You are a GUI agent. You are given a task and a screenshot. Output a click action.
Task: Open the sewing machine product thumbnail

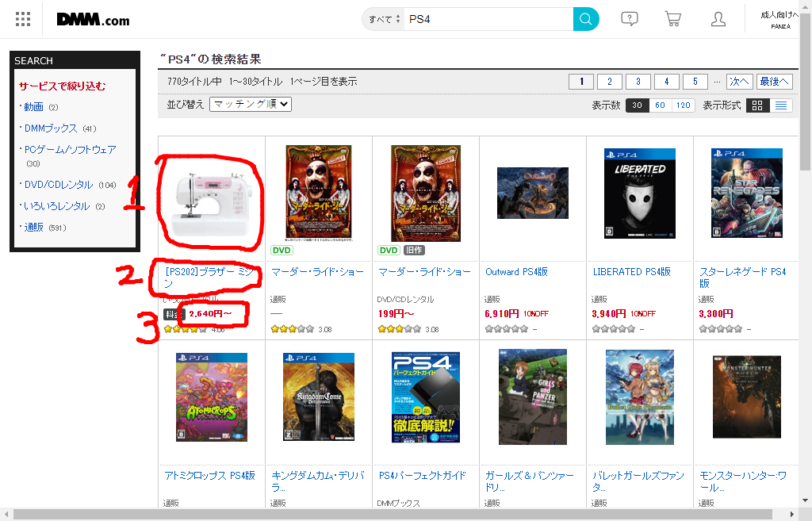pos(211,204)
